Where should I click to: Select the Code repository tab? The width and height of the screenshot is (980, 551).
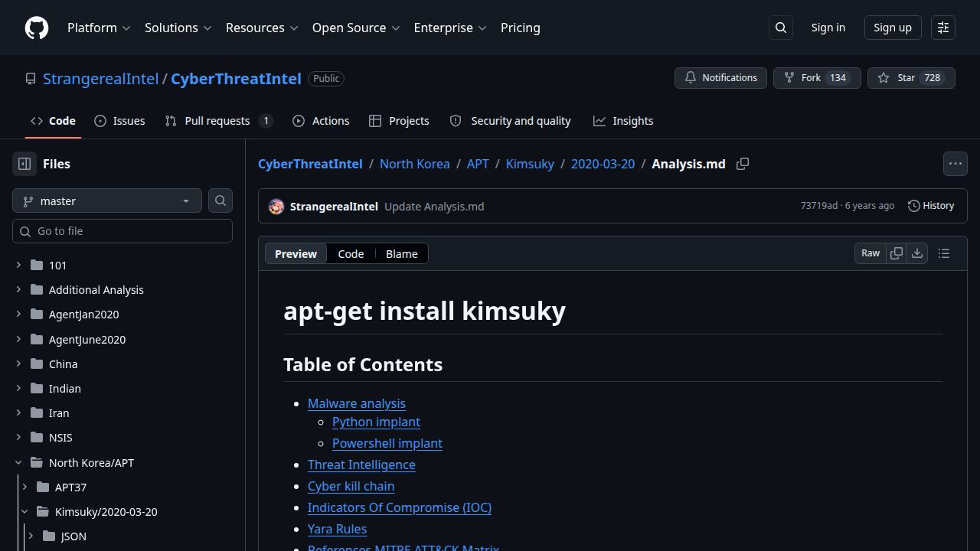click(x=53, y=121)
